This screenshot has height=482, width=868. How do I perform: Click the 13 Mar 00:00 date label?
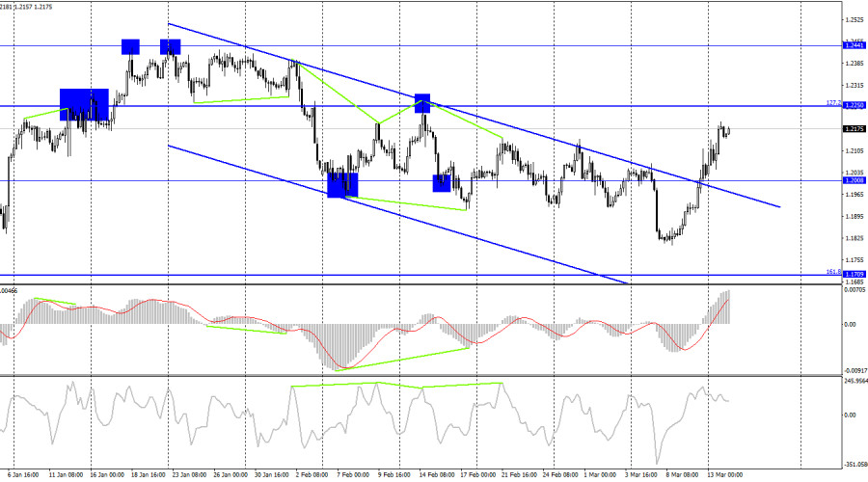click(x=724, y=475)
